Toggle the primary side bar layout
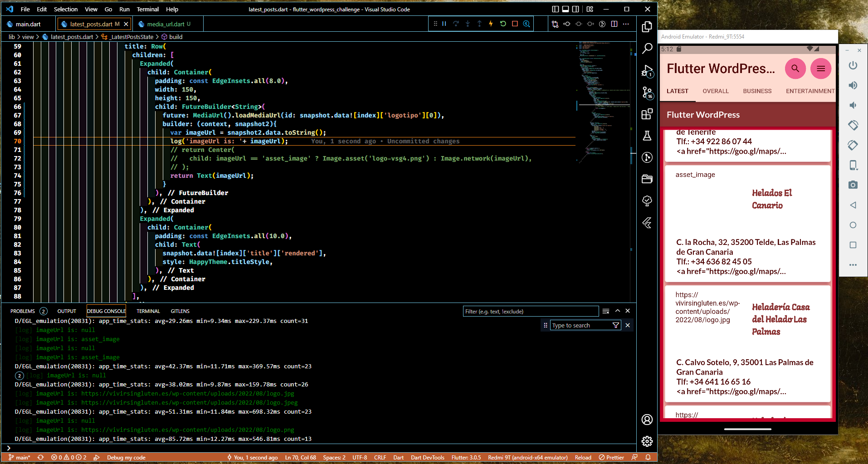Image resolution: width=868 pixels, height=464 pixels. pyautogui.click(x=556, y=9)
